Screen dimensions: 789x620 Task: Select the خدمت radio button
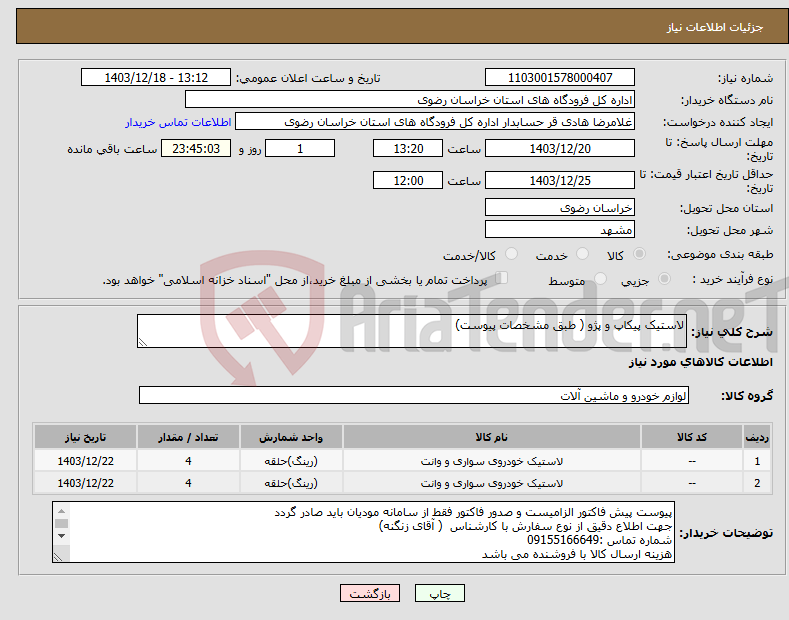tap(582, 254)
